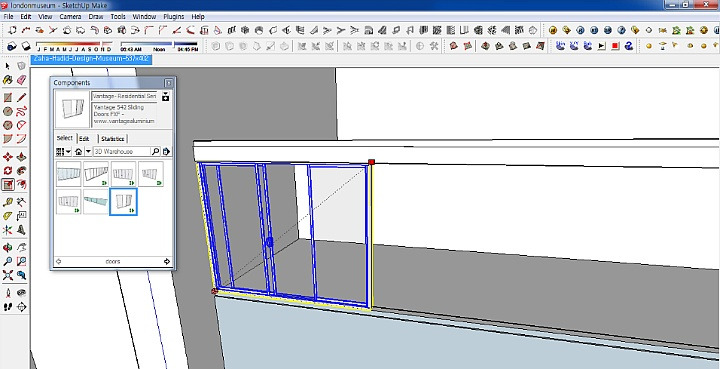Open the components navigation dropdown arrow
This screenshot has height=369, width=720.
[88, 151]
